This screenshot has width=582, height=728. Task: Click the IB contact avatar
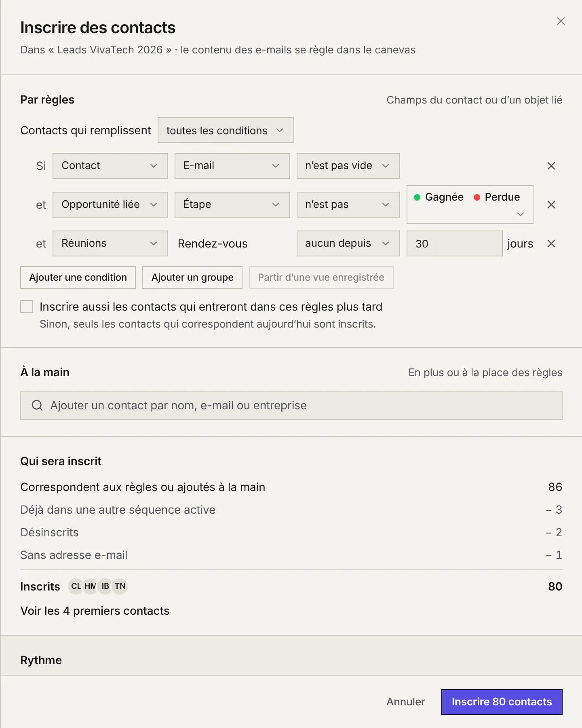[x=105, y=586]
